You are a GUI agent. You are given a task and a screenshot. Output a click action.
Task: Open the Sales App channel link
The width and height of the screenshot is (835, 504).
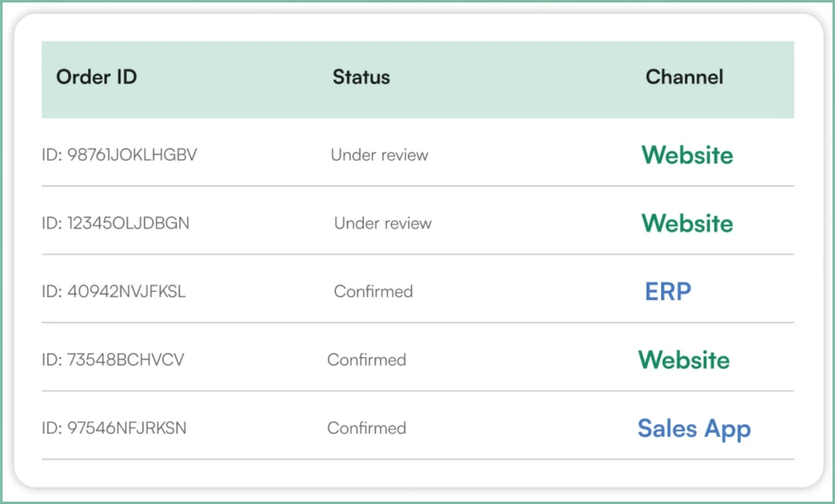coord(694,429)
